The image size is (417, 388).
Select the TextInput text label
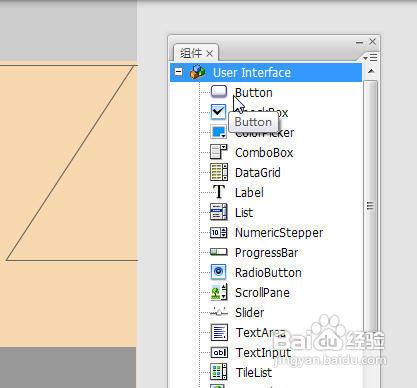(263, 353)
